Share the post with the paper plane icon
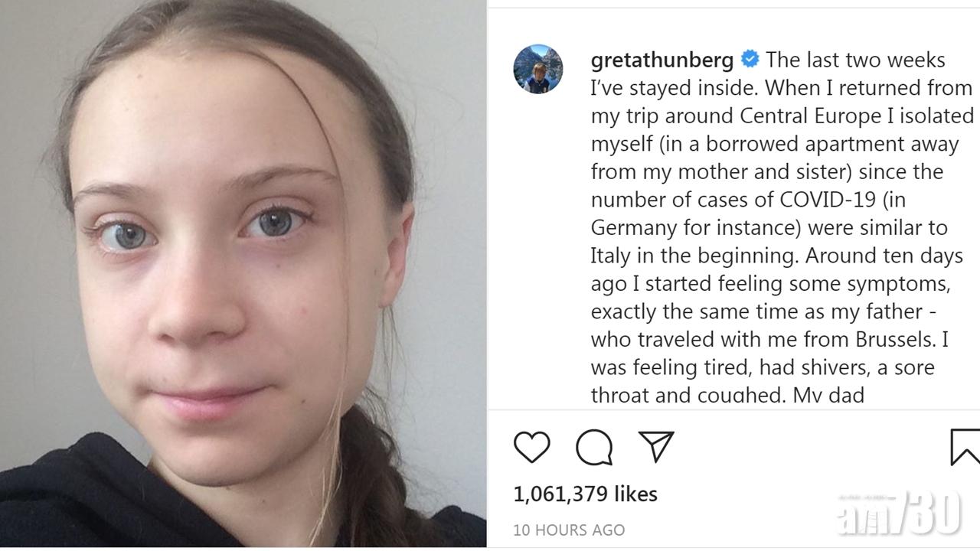The height and width of the screenshot is (551, 980). [x=656, y=447]
